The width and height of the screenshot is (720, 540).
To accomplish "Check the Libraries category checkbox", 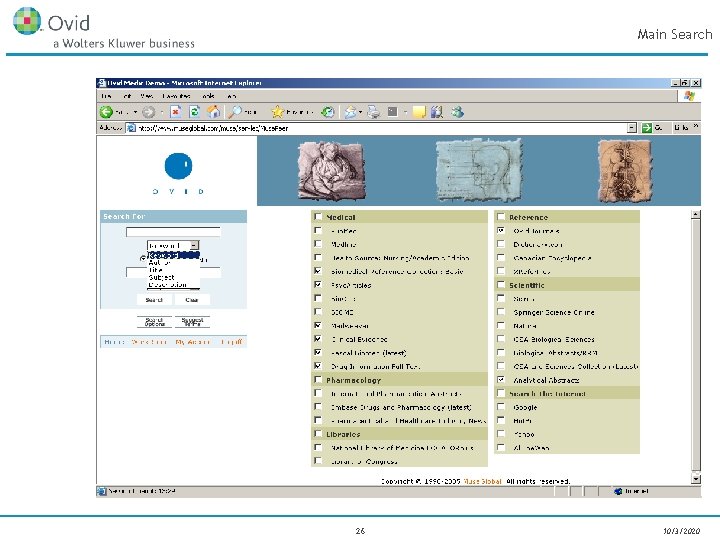I will pos(318,433).
